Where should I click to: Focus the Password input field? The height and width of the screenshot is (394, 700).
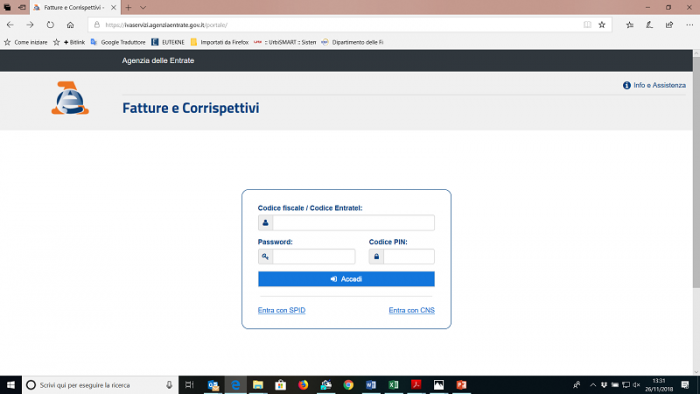[314, 257]
